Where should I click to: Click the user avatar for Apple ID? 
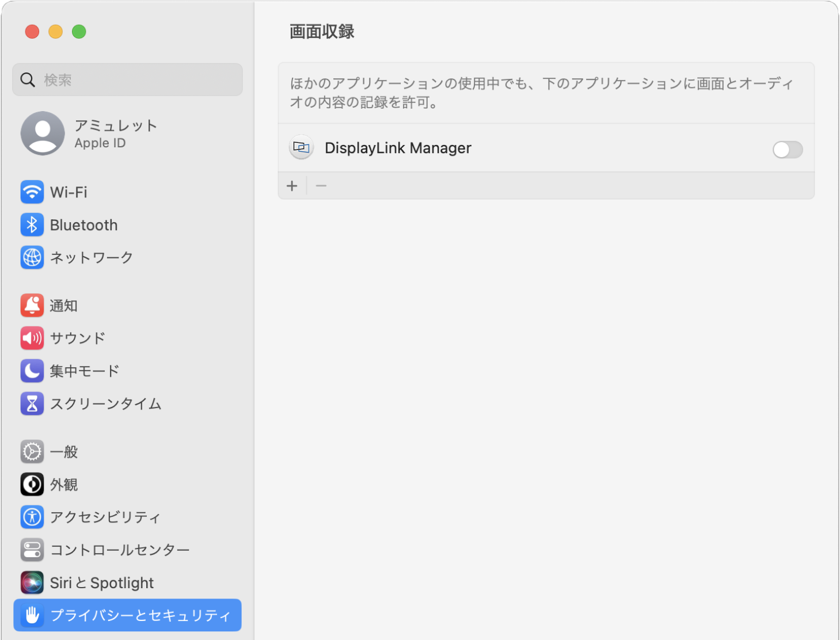[43, 133]
